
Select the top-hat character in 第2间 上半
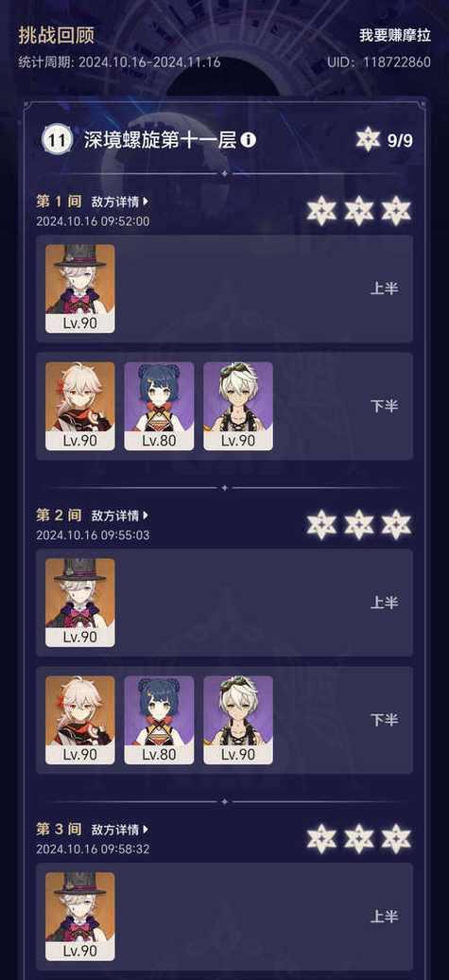click(80, 603)
